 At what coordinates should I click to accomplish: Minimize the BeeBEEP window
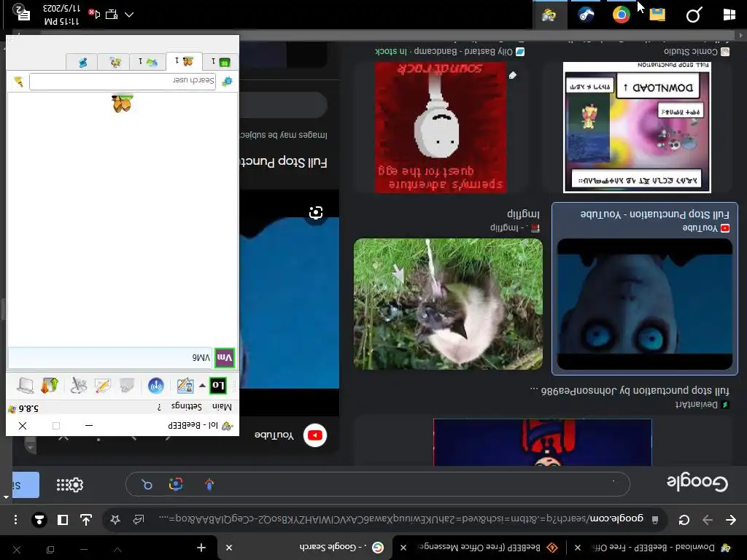(x=89, y=425)
